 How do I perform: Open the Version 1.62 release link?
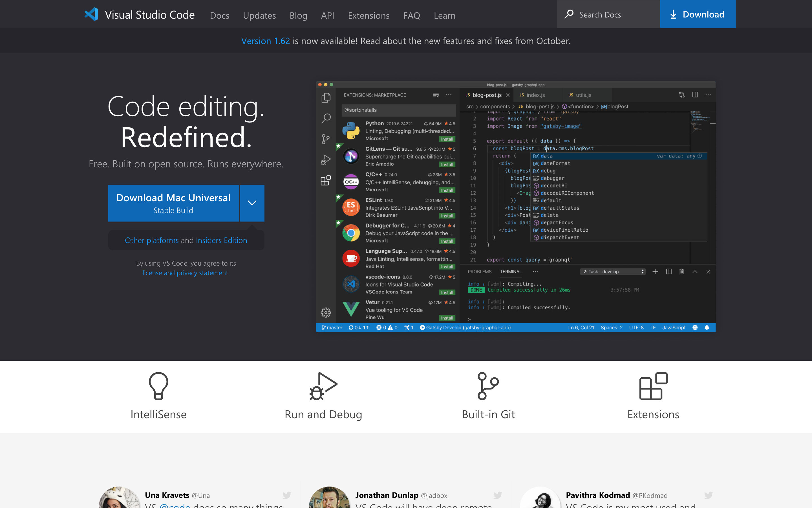coord(265,41)
